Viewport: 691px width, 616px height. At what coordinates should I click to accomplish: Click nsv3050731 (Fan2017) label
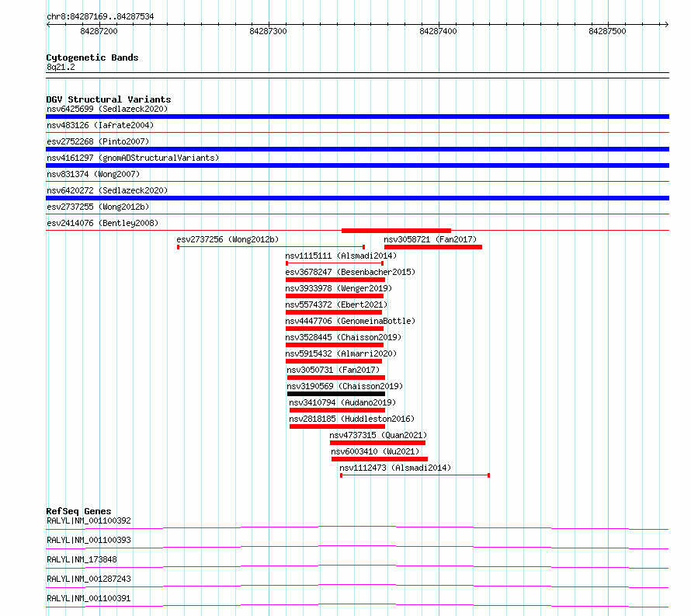pyautogui.click(x=333, y=370)
